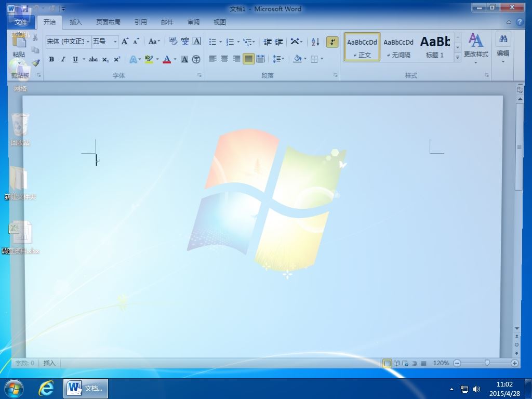Viewport: 532px width, 399px height.
Task: Toggle superscript formatting
Action: pos(117,59)
